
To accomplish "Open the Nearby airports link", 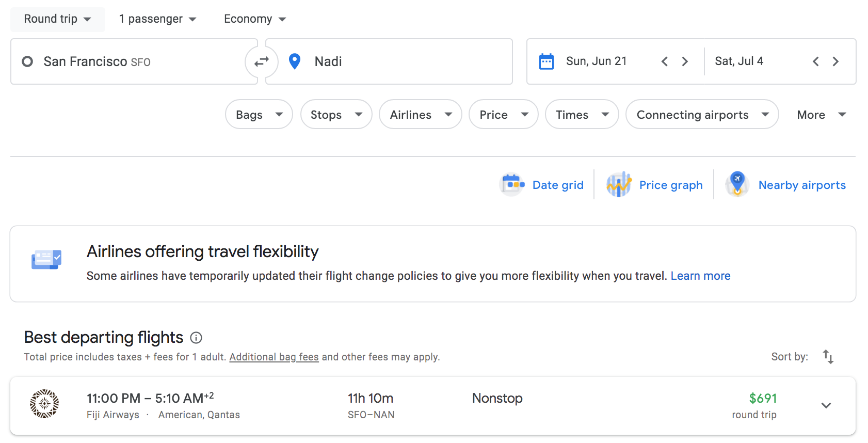I will click(x=802, y=185).
